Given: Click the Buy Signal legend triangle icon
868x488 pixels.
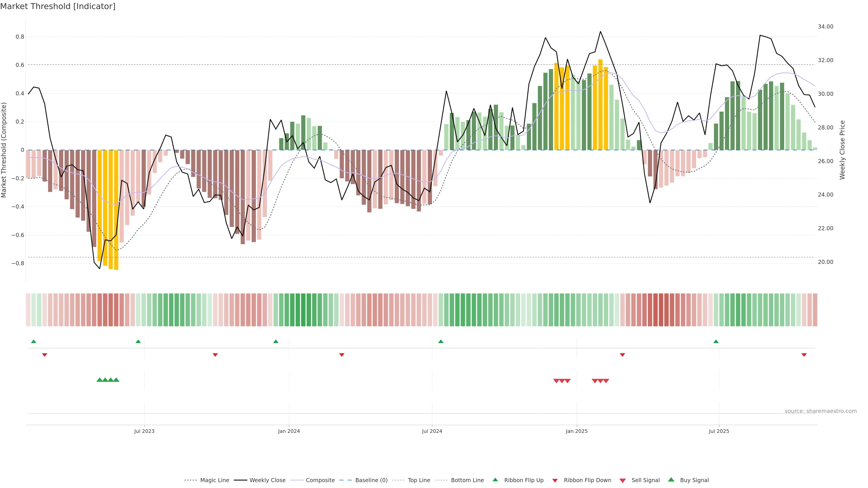Looking at the screenshot, I should [x=671, y=480].
